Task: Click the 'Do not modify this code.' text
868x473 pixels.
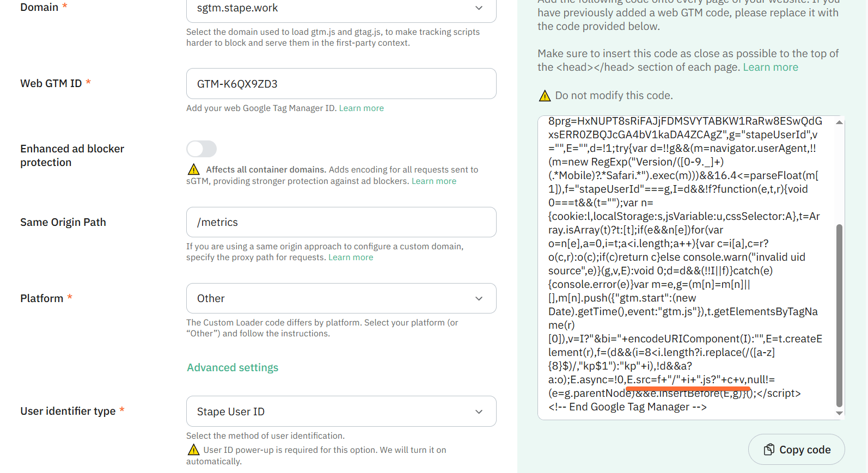Action: tap(614, 96)
